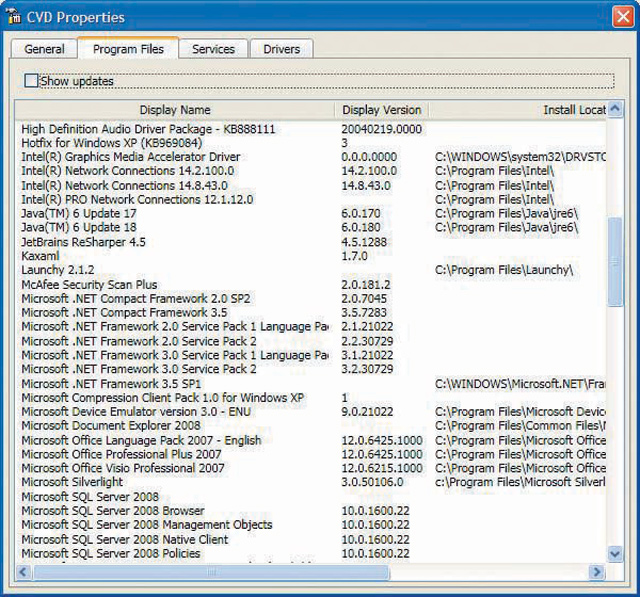Select Microsoft .NET Framework 3.0 Service Pack 2
Screen dimensions: 640x597
pos(139,369)
